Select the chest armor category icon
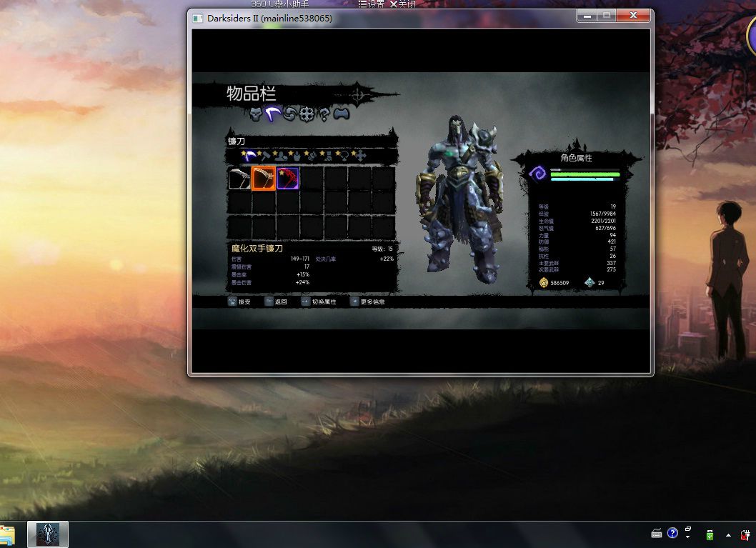The height and width of the screenshot is (548, 756). click(x=296, y=156)
